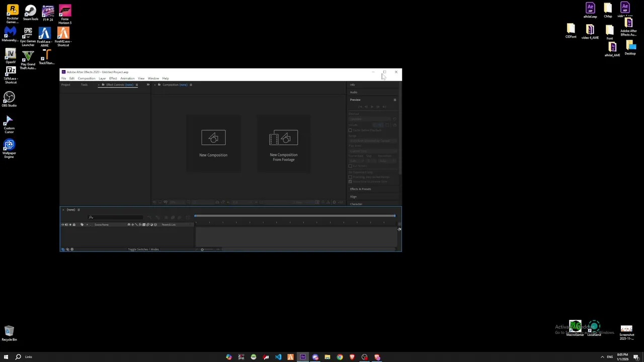
Task: Click Chrome icon in taskbar
Action: click(x=340, y=357)
